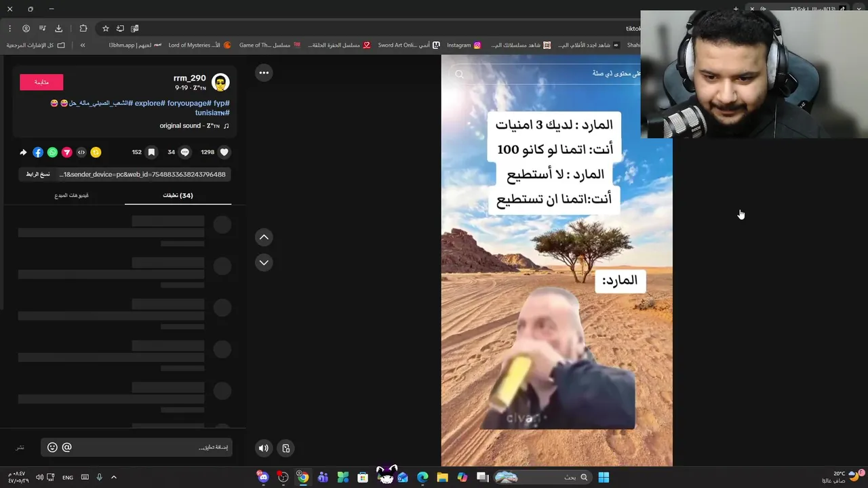Toggle the auto-scroll icon beside the volume button
Screen dimensions: 868x488
[286, 448]
